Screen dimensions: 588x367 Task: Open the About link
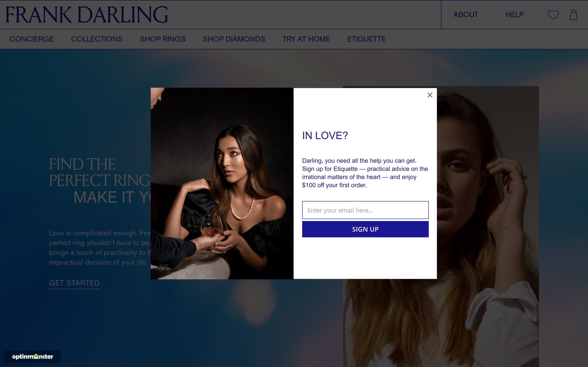(x=465, y=14)
